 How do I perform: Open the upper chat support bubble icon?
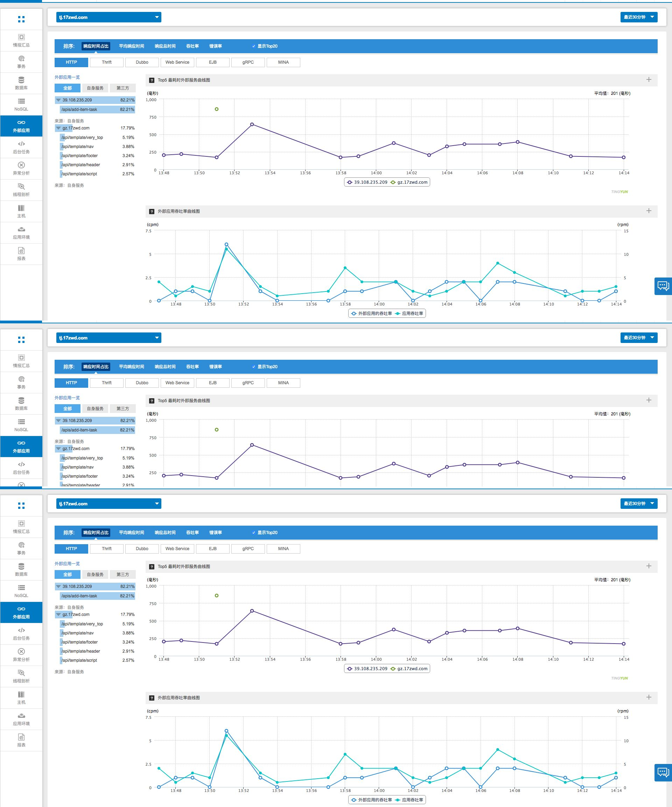[663, 286]
